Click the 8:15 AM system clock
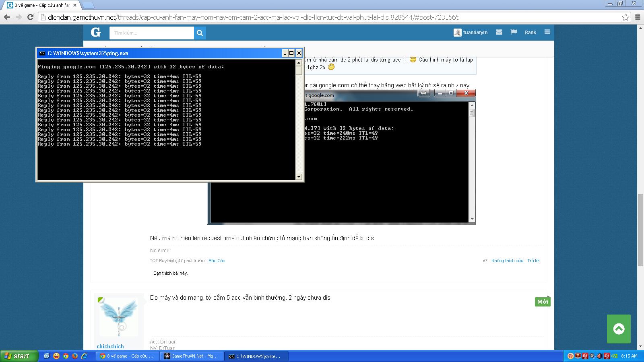This screenshot has height=362, width=644. click(629, 356)
